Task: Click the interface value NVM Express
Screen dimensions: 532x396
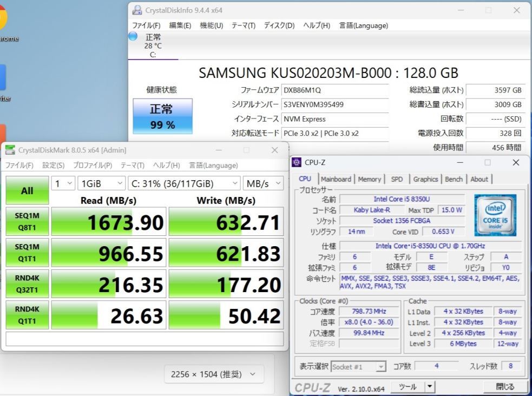Action: point(335,119)
